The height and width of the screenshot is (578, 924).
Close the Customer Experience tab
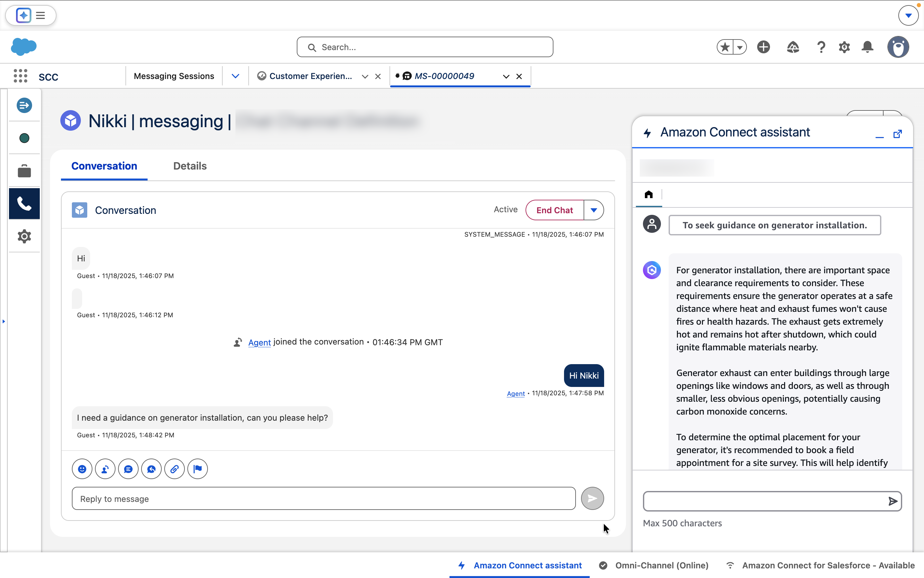tap(378, 76)
